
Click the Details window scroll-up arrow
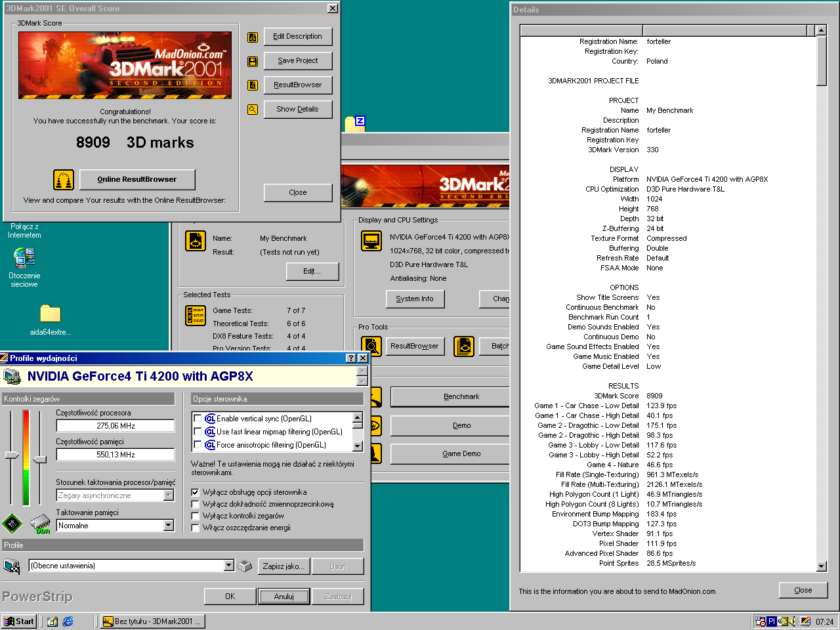pyautogui.click(x=822, y=30)
